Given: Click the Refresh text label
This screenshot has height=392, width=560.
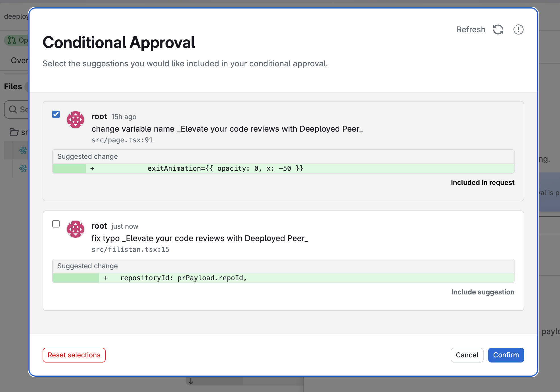Looking at the screenshot, I should coord(471,29).
